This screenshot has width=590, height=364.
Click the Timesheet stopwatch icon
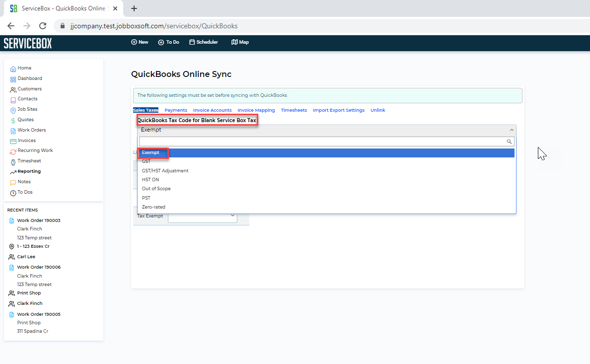[x=13, y=162]
